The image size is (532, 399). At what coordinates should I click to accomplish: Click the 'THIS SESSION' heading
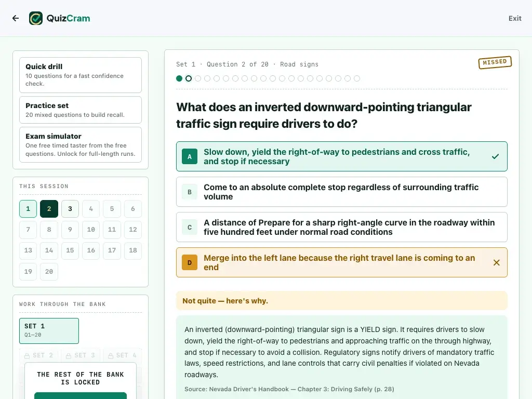tap(44, 187)
